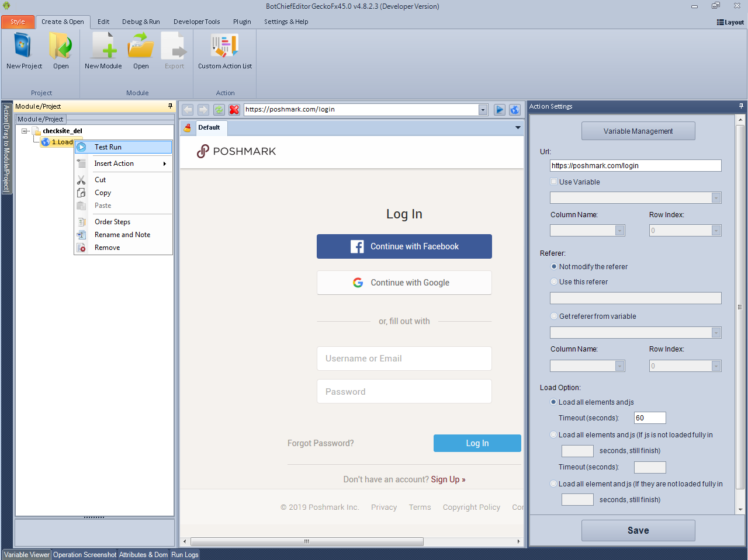The width and height of the screenshot is (748, 560).
Task: Click the Variable Management button
Action: pyautogui.click(x=638, y=131)
